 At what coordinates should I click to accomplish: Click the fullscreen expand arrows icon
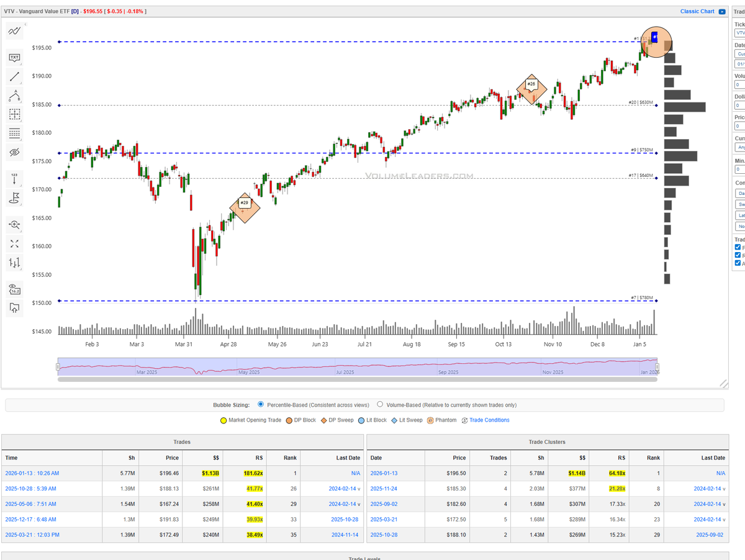tap(14, 243)
